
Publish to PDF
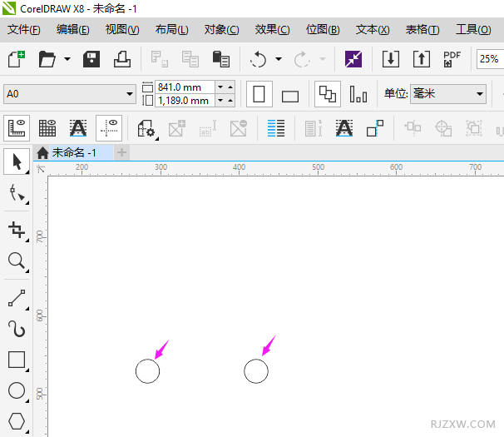[452, 59]
